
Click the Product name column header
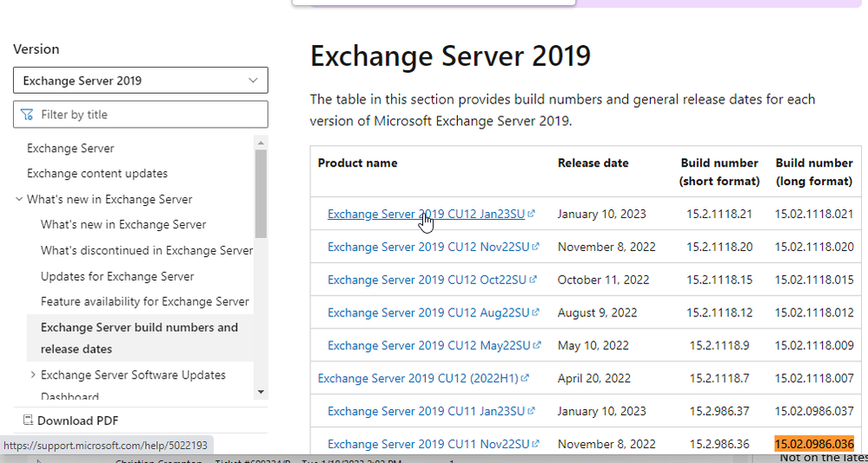point(358,162)
